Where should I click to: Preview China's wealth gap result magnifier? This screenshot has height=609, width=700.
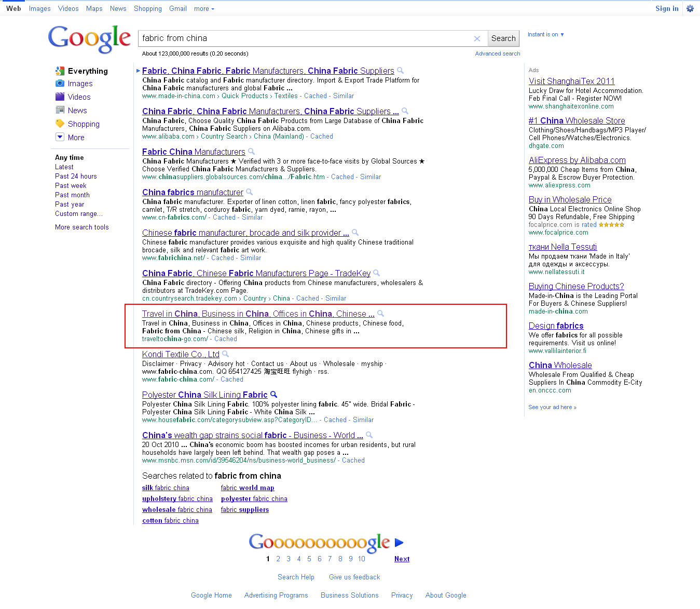(x=369, y=435)
